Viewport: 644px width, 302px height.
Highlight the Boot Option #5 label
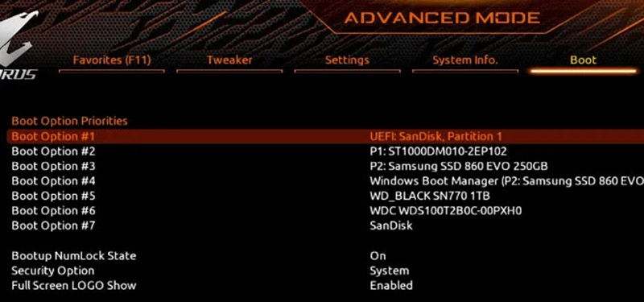pos(53,196)
